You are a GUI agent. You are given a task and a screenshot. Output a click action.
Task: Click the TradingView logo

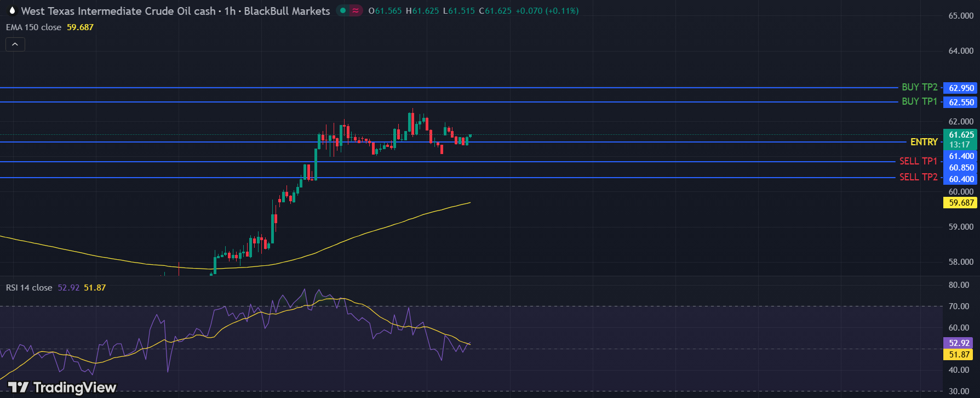(x=62, y=388)
